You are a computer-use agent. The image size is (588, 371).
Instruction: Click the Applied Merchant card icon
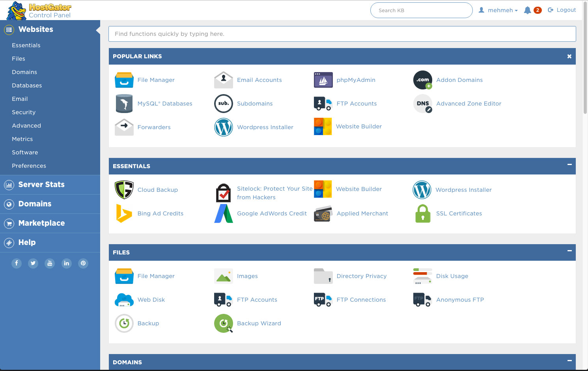coord(323,213)
